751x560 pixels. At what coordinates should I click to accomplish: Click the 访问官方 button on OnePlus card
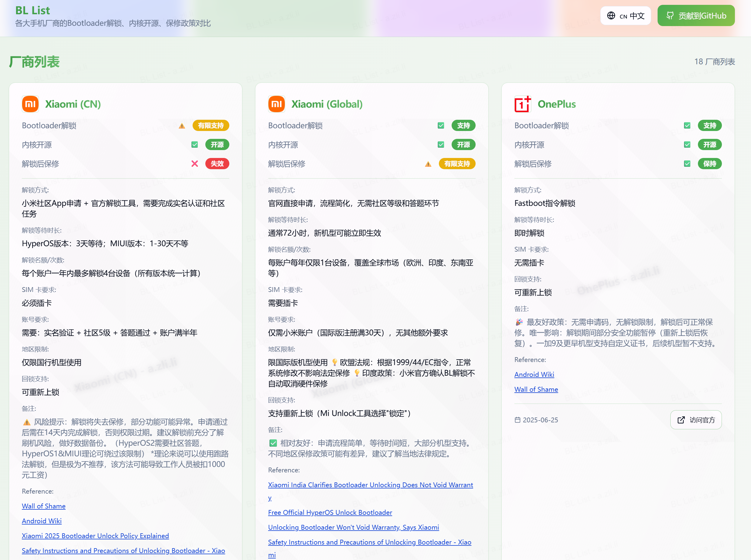[696, 420]
